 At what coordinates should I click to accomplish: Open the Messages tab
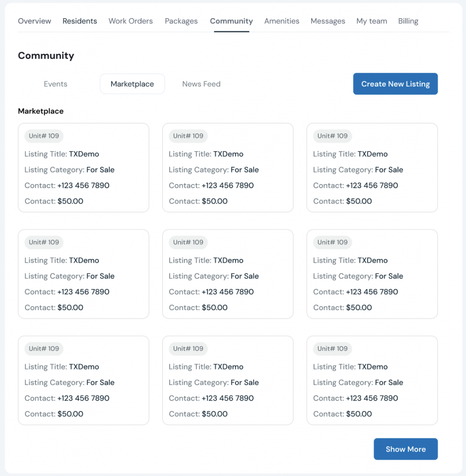[x=328, y=21]
